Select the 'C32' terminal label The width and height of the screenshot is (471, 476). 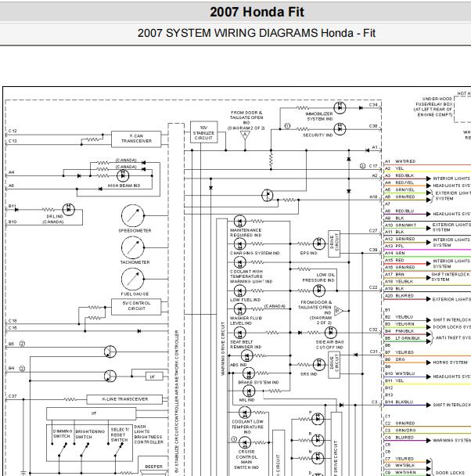[373, 330]
